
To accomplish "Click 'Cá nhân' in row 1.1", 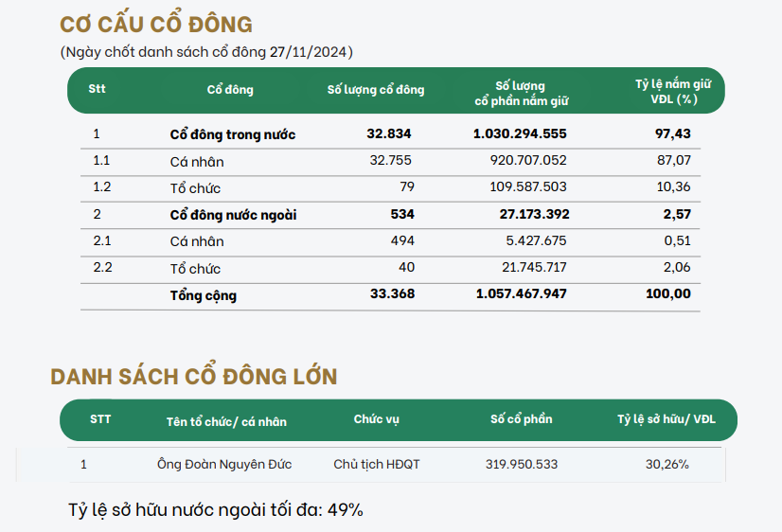I will 197,162.
